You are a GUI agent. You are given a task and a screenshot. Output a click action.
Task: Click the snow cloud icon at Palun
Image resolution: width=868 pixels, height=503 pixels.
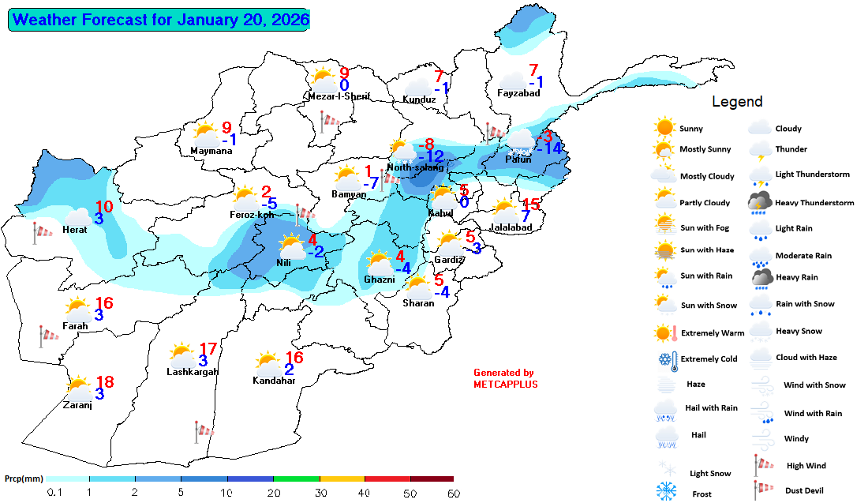coord(519,143)
